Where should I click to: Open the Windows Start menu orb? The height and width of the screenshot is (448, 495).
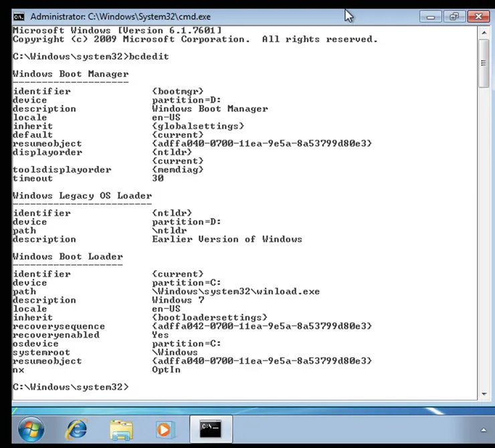[31, 428]
